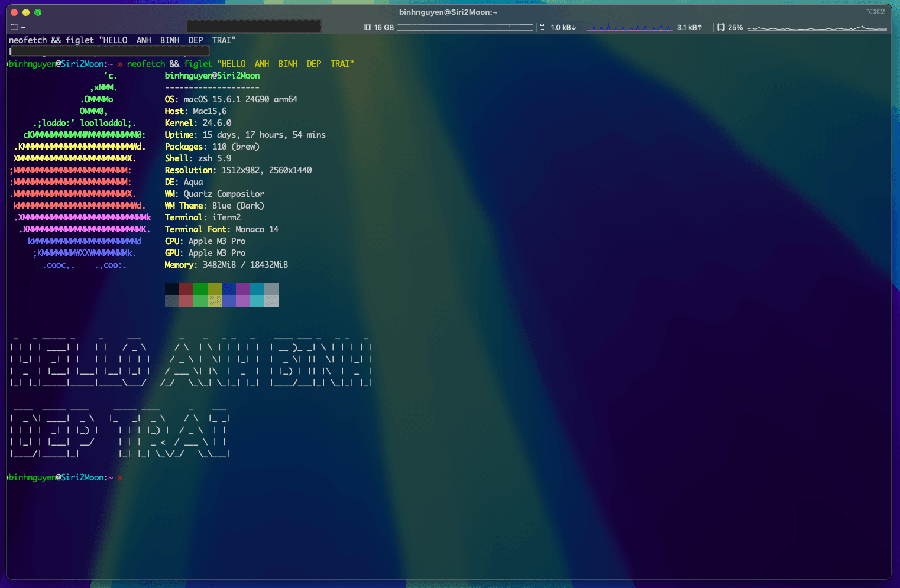900x588 pixels.
Task: Click the bright green swatch in top palette row
Action: click(200, 289)
